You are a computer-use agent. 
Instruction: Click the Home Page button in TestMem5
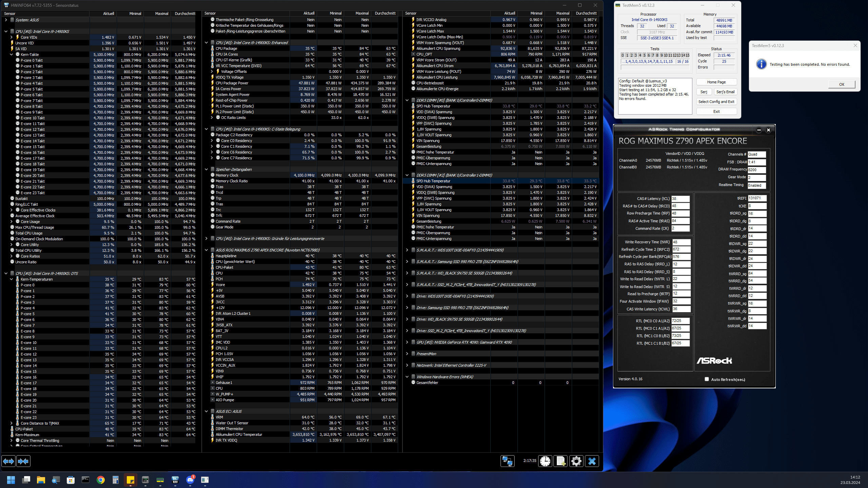click(x=716, y=82)
